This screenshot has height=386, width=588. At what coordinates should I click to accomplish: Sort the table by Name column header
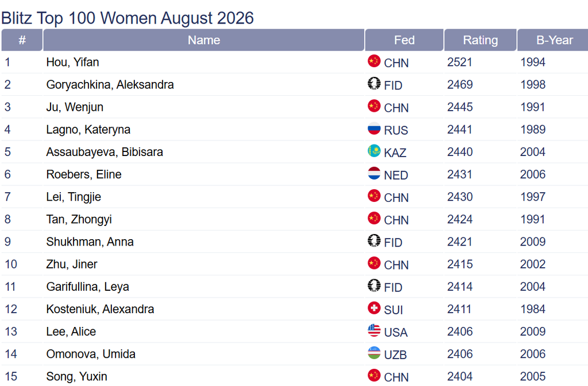204,40
